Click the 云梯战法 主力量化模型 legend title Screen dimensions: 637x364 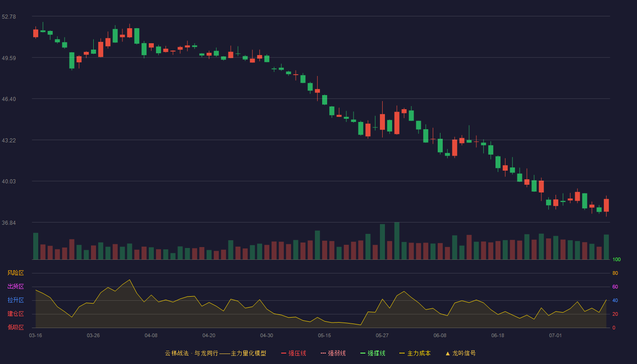(x=216, y=353)
